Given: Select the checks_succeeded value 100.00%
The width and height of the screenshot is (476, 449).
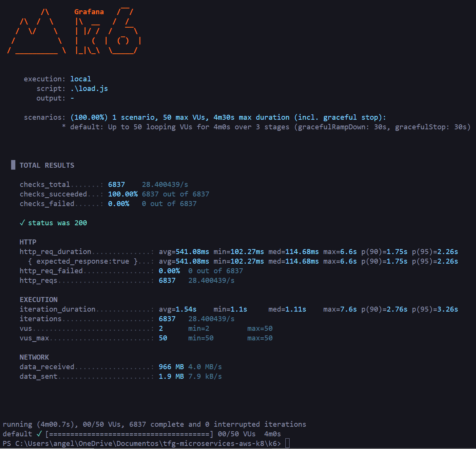Looking at the screenshot, I should tap(123, 194).
